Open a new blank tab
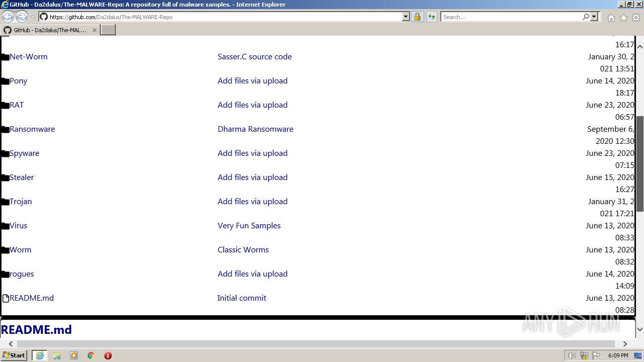Screen dimensions: 644x362 pyautogui.click(x=108, y=30)
